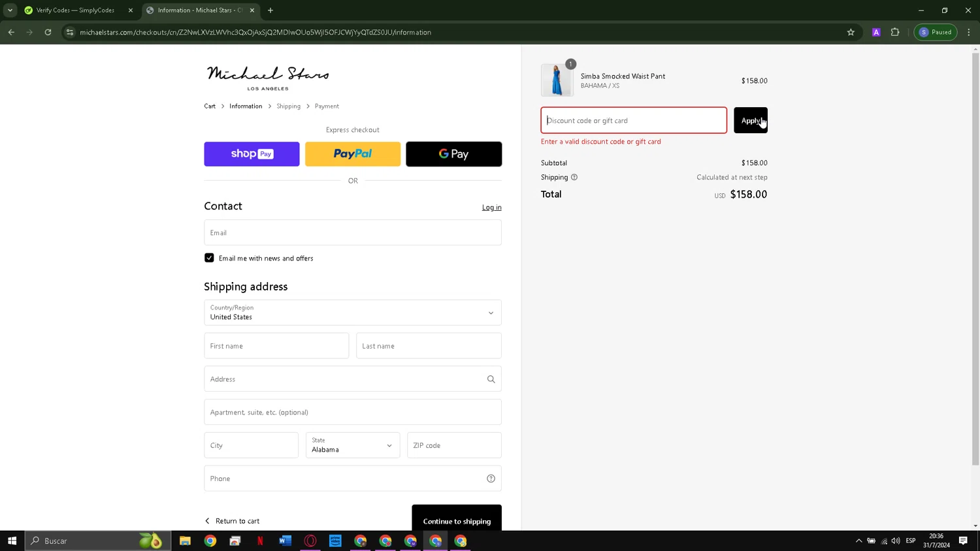Image resolution: width=980 pixels, height=551 pixels.
Task: Select the Shipping breadcrumb step
Action: (288, 106)
